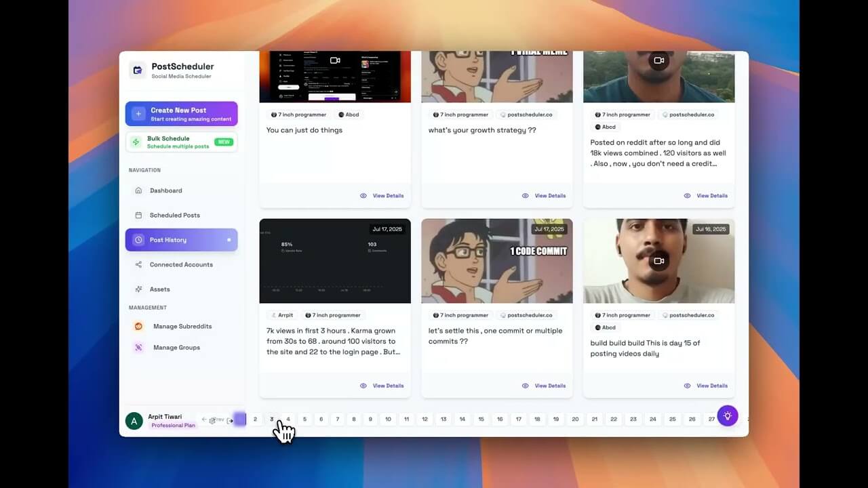Open page 5 in pagination

(x=304, y=419)
